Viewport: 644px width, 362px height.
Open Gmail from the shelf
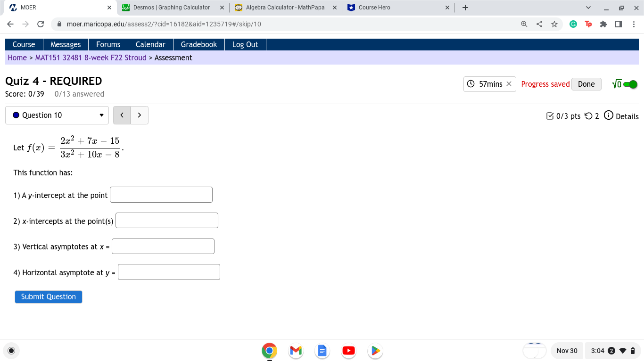(x=296, y=351)
